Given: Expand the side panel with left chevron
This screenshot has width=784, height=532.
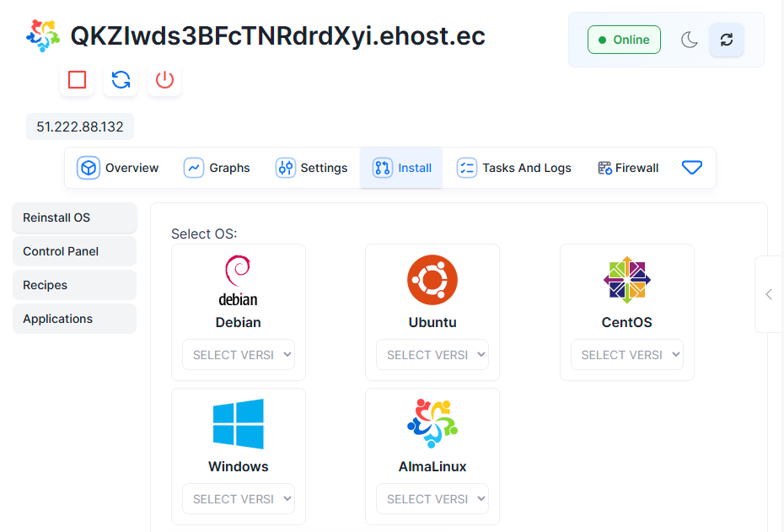Looking at the screenshot, I should coord(769,294).
